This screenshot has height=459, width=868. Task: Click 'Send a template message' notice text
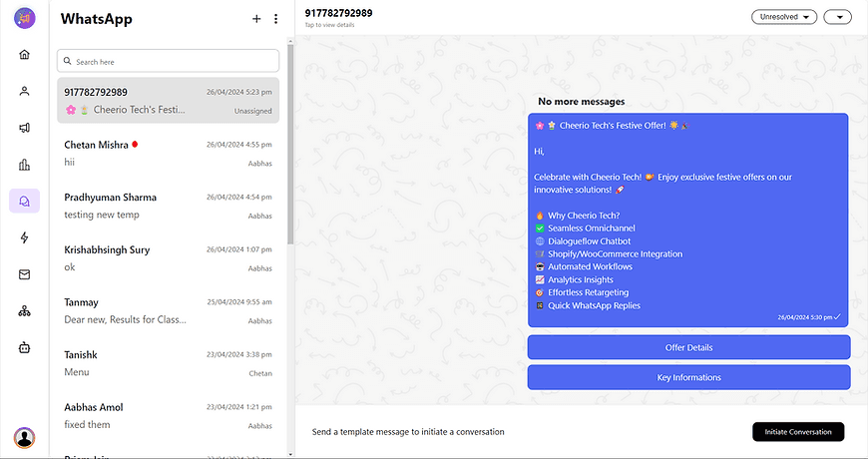pos(408,432)
